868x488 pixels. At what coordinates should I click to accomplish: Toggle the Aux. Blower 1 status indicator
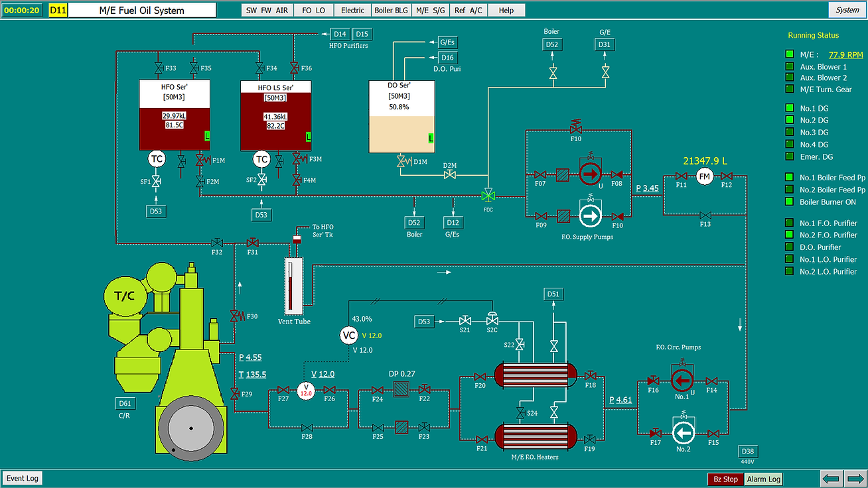click(x=790, y=66)
